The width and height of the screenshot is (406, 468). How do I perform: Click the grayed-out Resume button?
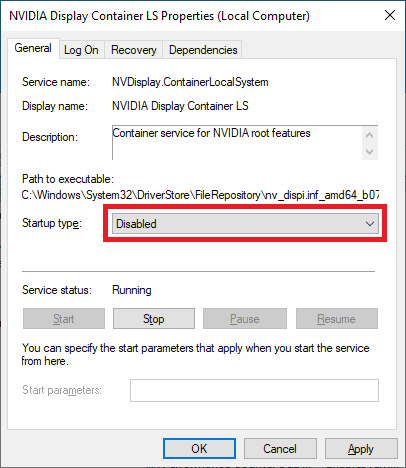click(x=337, y=319)
